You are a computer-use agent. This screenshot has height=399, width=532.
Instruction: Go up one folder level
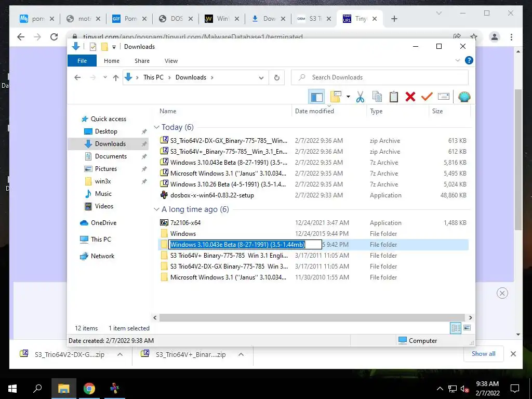coord(116,78)
